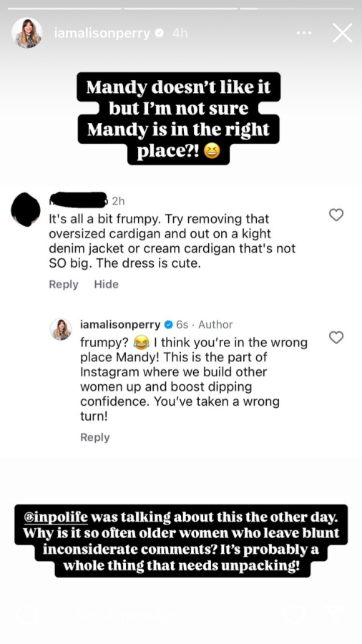Open iamalisonperry's profile picture in story header
This screenshot has height=644, width=362.
[26, 33]
